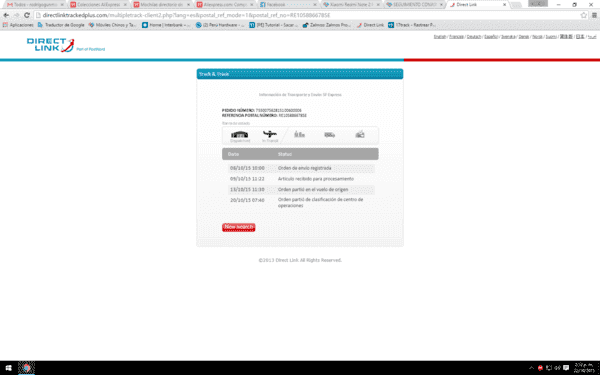Select 'Artículo recibido para procesamiento' status
Viewport: 600px width, 375px height.
[x=316, y=179]
